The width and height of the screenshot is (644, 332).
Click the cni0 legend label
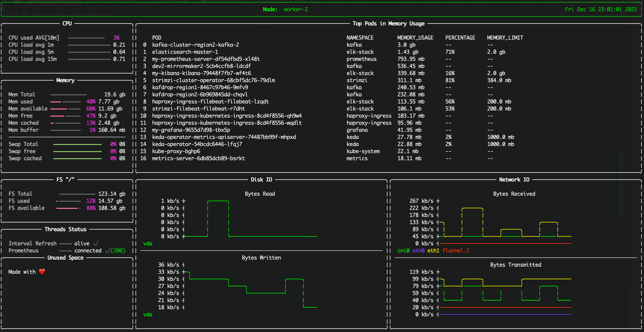coord(403,251)
